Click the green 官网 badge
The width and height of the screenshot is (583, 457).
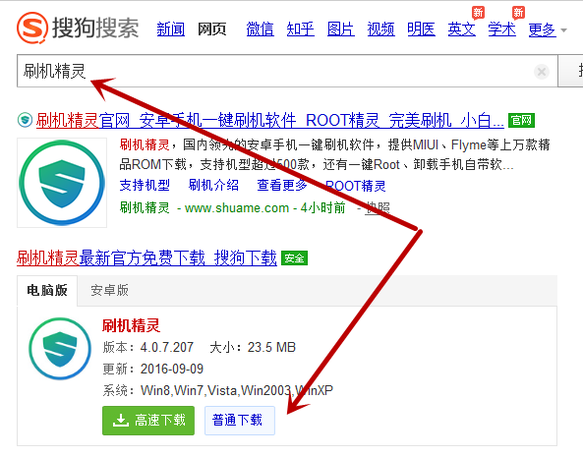521,120
